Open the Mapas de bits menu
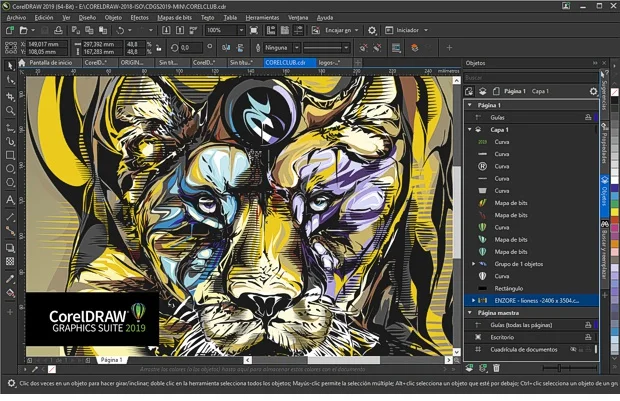The width and height of the screenshot is (620, 401). [174, 18]
